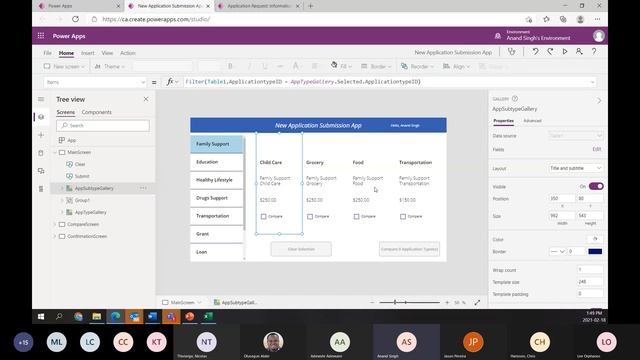Open the hamburger menu in left rail
Viewport: 640px width, 360px height.
(41, 99)
